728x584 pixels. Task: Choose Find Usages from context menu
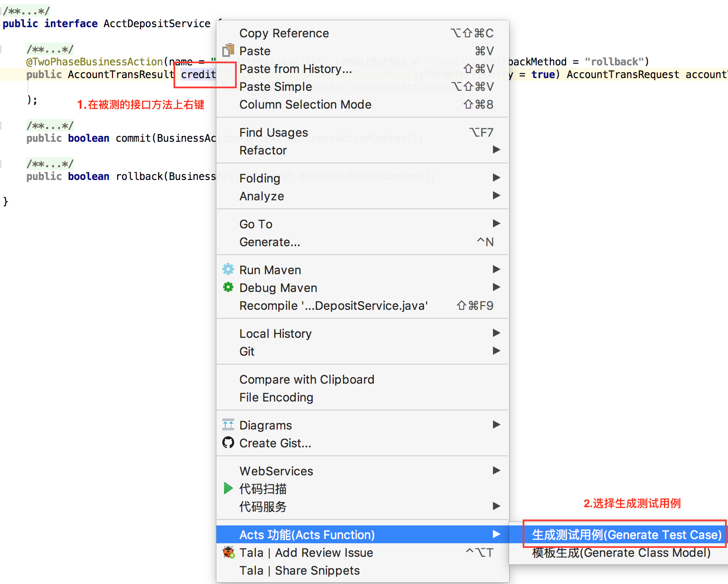point(274,132)
